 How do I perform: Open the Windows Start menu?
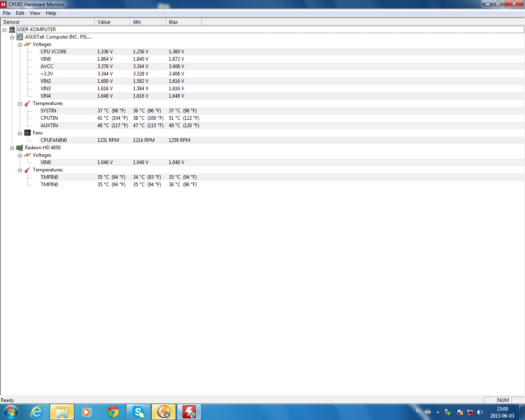click(x=11, y=412)
